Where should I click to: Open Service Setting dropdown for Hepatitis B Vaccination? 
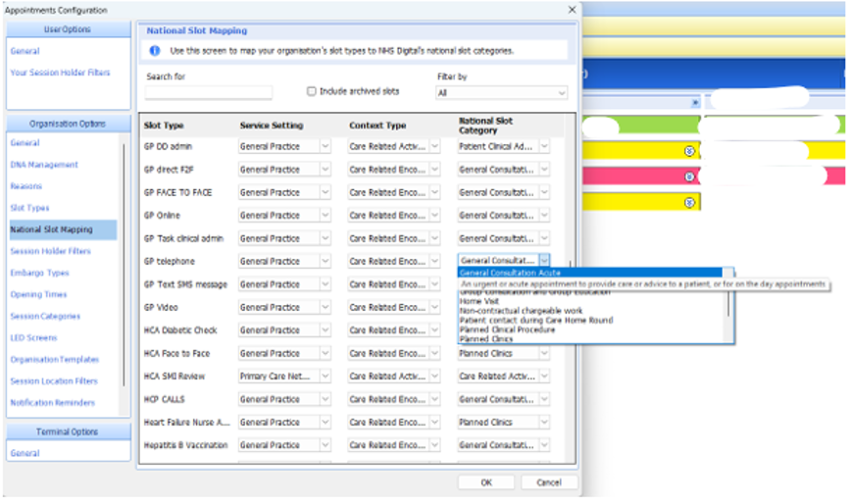tap(325, 445)
